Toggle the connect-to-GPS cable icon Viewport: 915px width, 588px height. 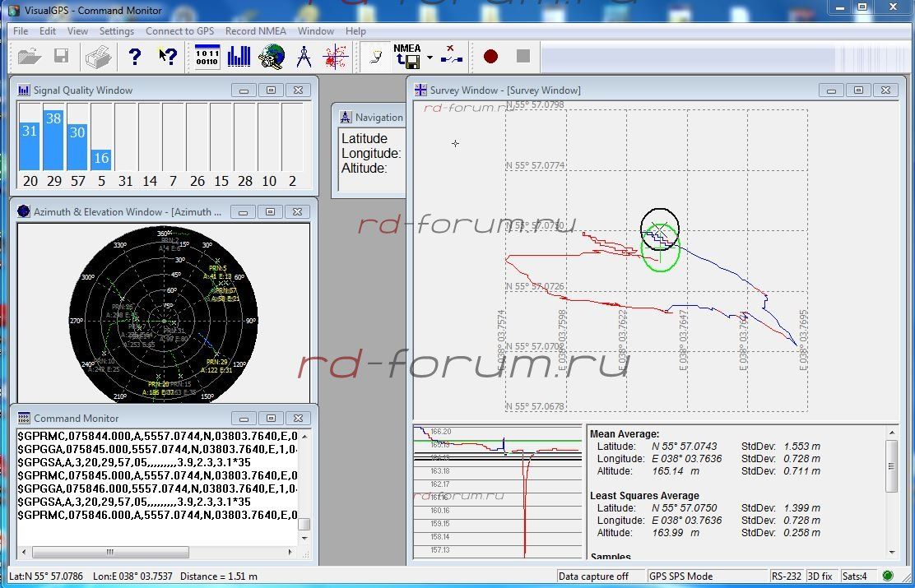click(x=375, y=56)
